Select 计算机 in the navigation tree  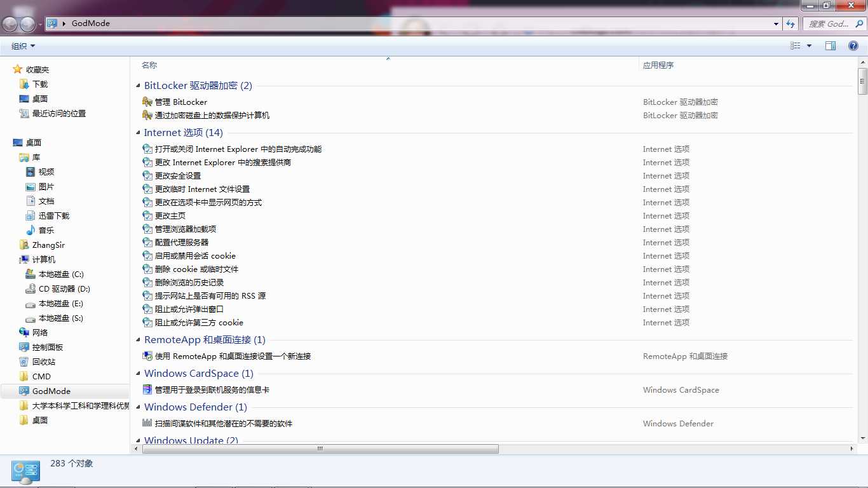coord(44,259)
